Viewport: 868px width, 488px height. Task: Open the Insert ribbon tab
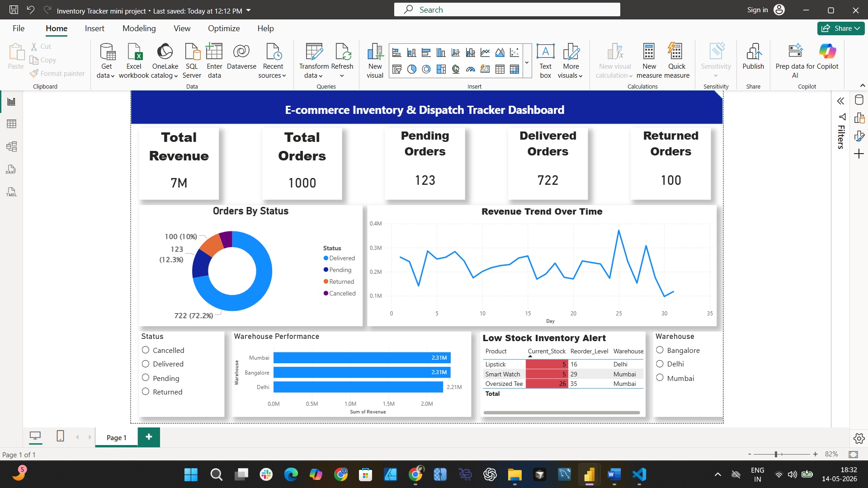pyautogui.click(x=94, y=28)
